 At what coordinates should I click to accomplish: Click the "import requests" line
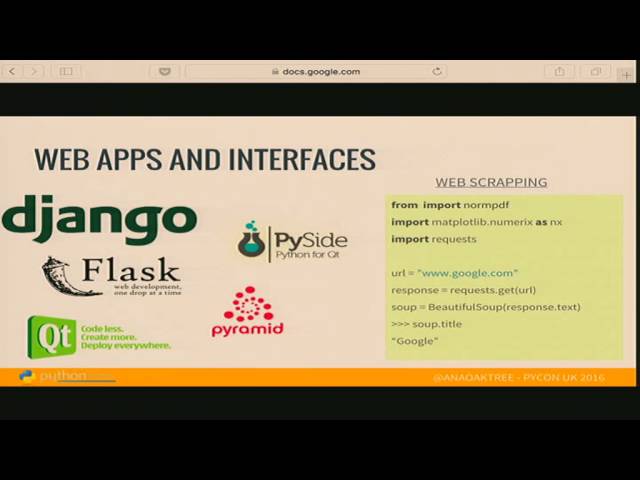(433, 239)
